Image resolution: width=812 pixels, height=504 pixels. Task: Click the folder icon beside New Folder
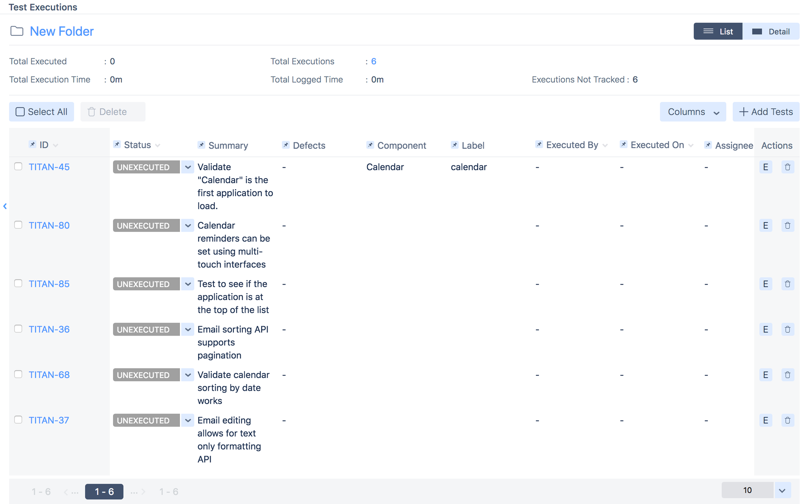tap(17, 31)
